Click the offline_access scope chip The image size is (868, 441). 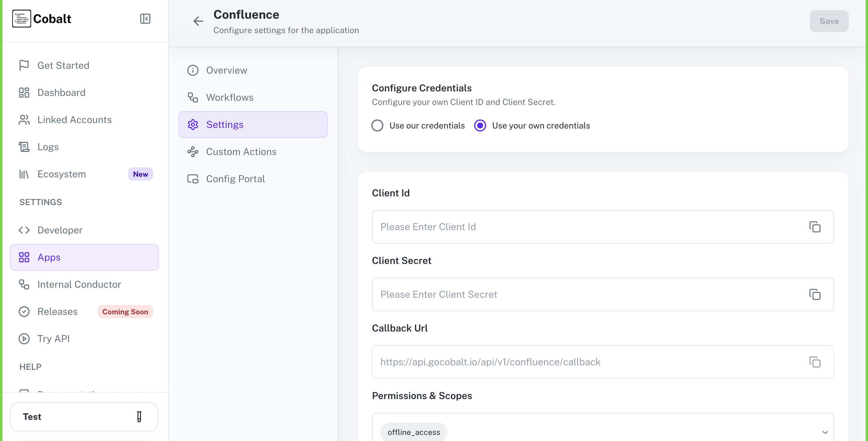[414, 432]
